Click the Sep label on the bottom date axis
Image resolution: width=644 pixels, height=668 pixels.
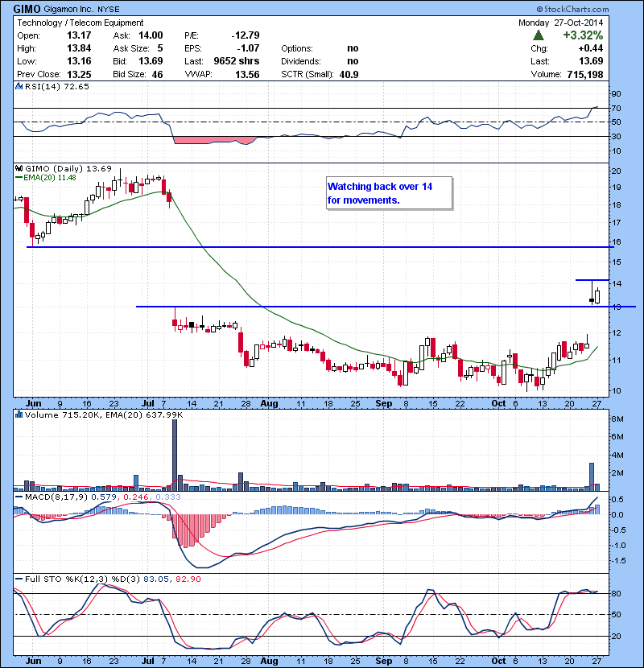point(384,661)
